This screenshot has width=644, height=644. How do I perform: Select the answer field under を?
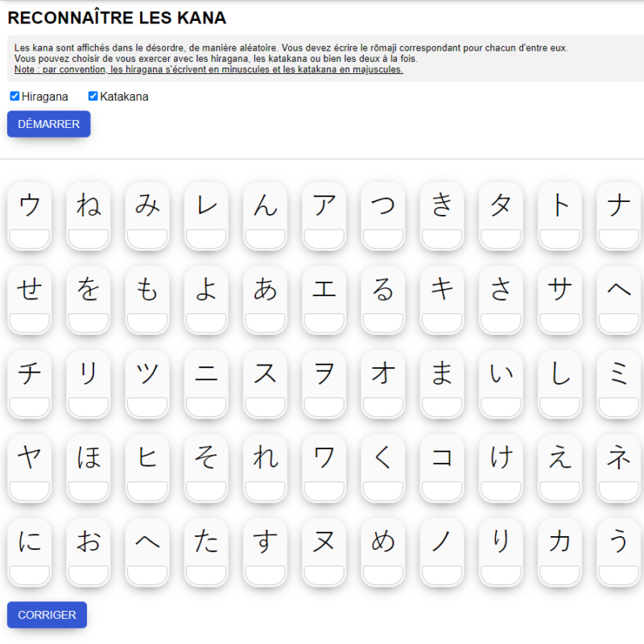pos(89,323)
